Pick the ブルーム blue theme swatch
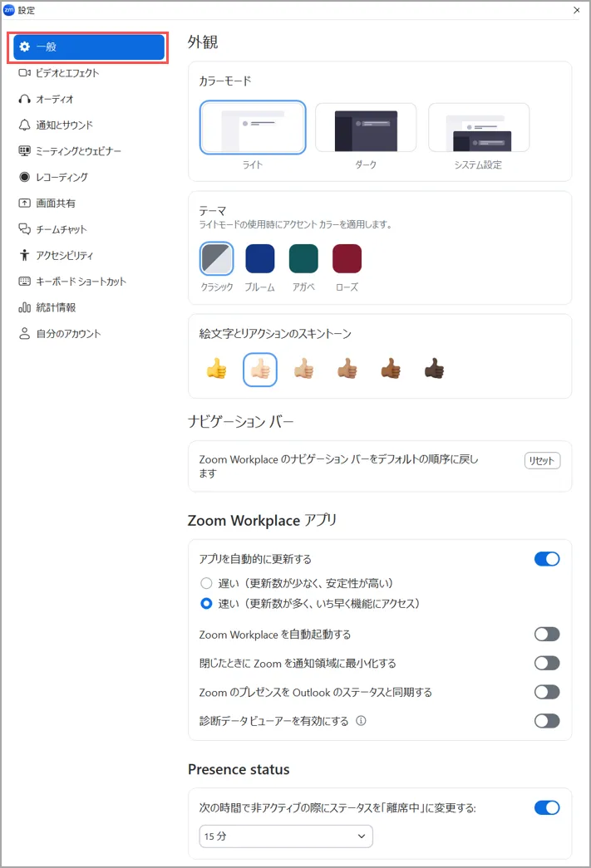 (260, 258)
